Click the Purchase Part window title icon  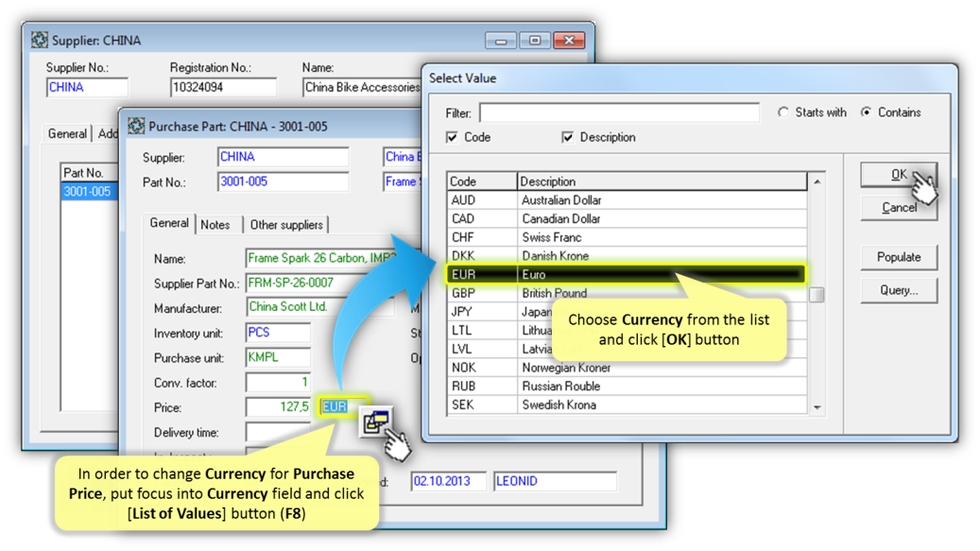[x=137, y=127]
